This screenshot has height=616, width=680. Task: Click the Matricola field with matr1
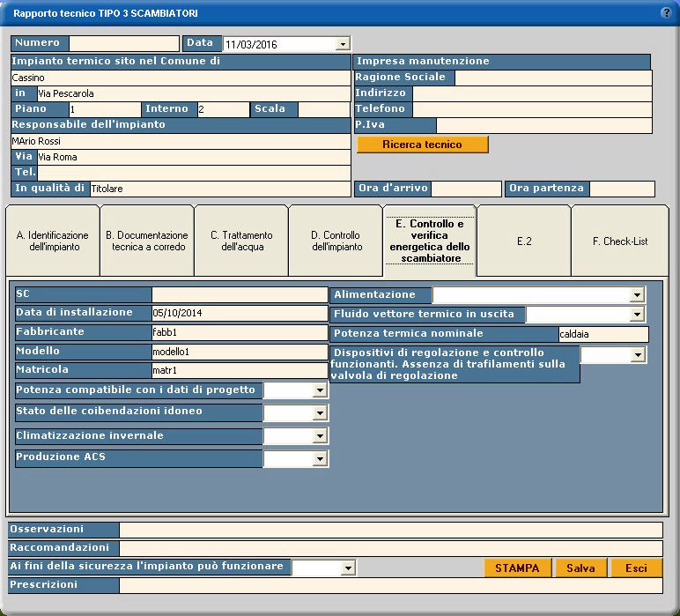coord(240,370)
